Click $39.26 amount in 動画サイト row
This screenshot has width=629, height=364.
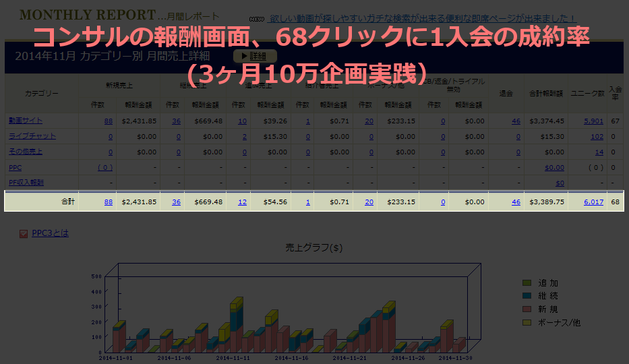pyautogui.click(x=275, y=121)
